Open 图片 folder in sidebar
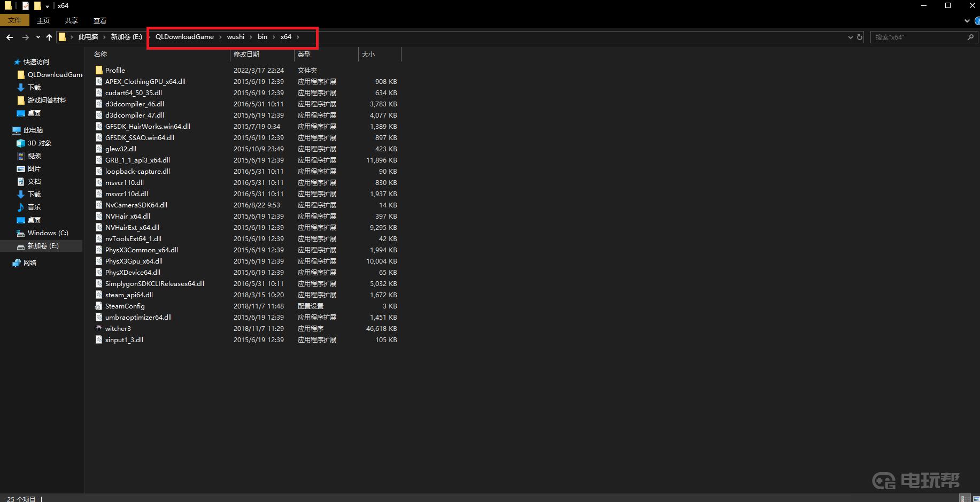The height and width of the screenshot is (502, 980). [x=34, y=168]
